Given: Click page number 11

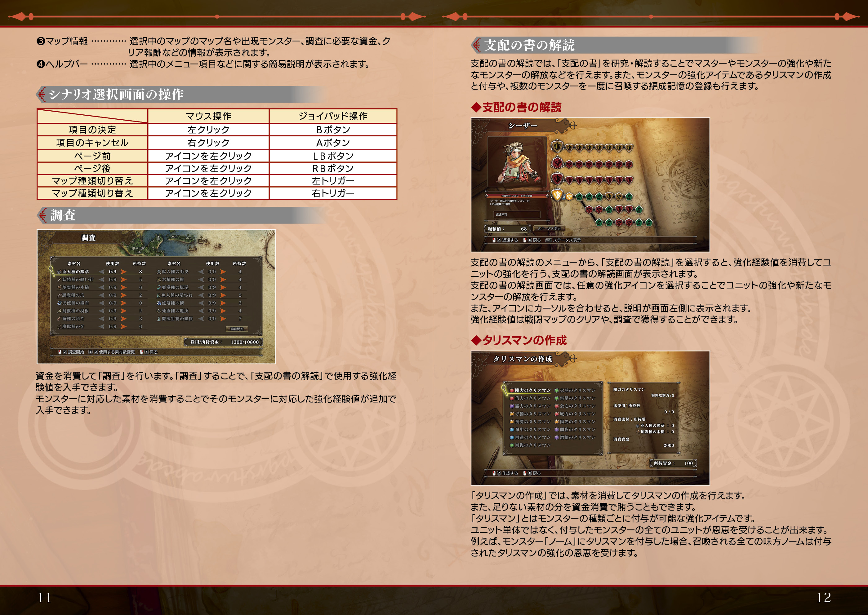Looking at the screenshot, I should 45,598.
